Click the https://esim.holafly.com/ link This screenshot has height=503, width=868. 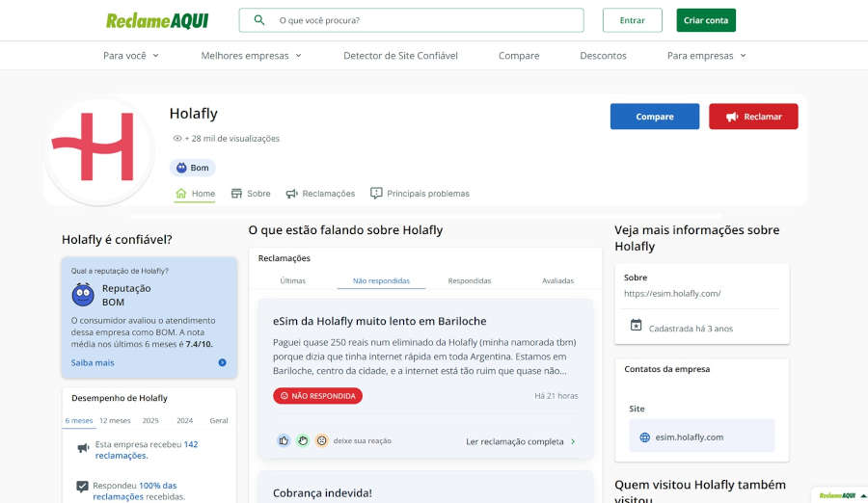672,294
